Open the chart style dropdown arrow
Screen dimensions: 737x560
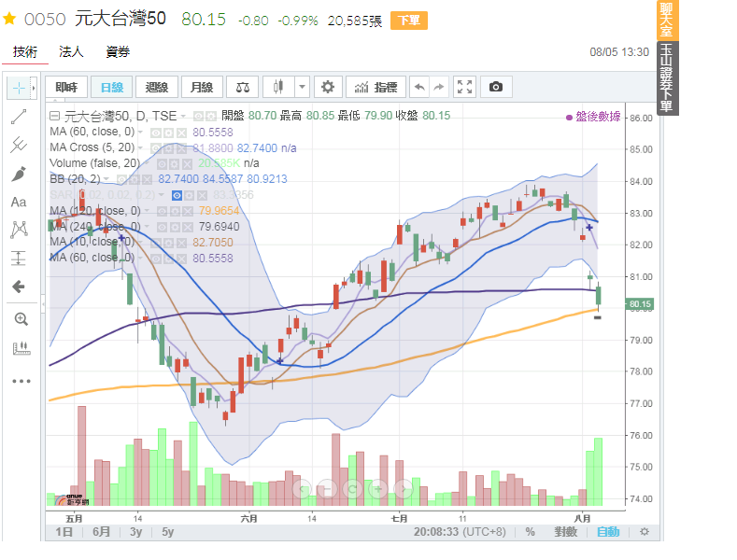[303, 87]
